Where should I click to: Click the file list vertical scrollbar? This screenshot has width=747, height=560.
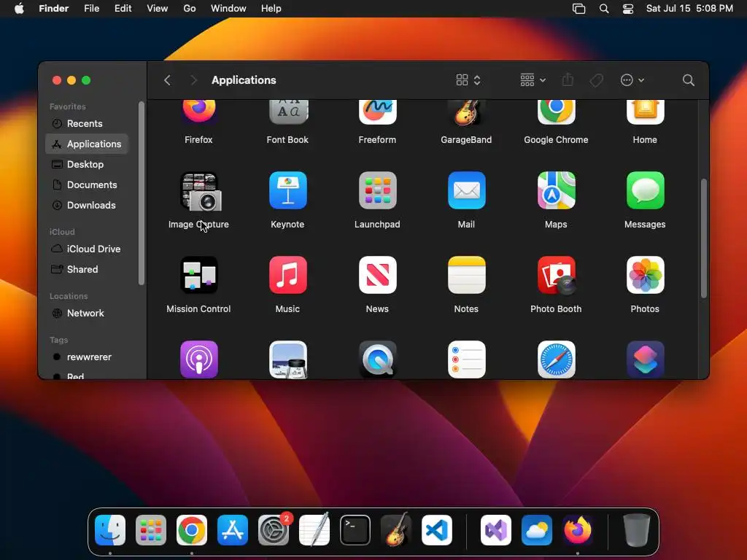704,238
